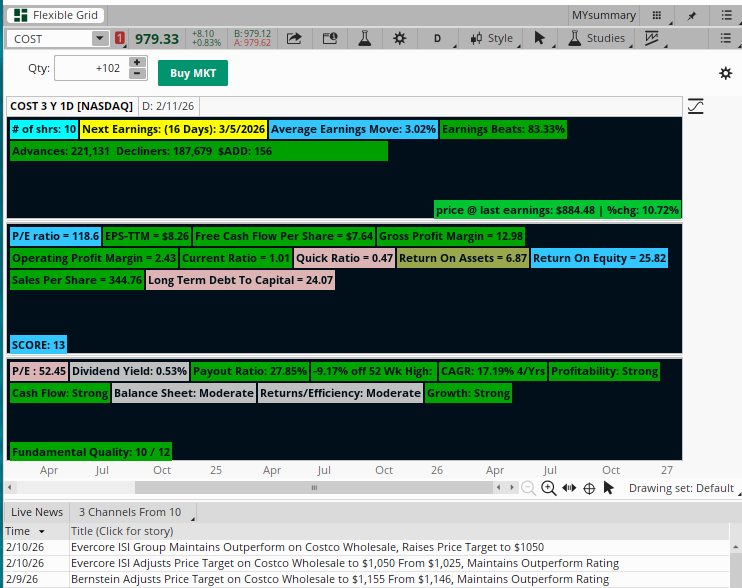Open the flask icon beside share
Image resolution: width=742 pixels, height=588 pixels.
[x=365, y=38]
